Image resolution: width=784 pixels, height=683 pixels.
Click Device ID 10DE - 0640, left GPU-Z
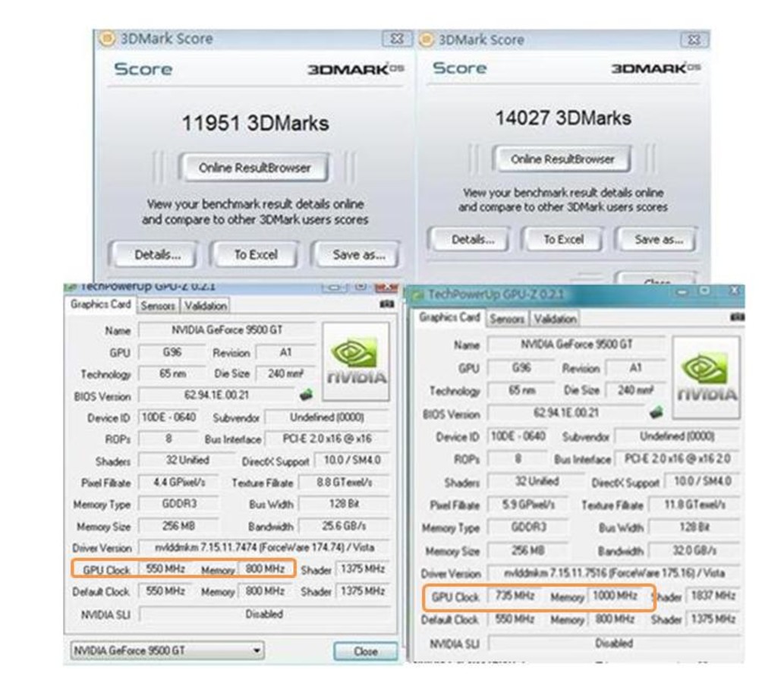tap(168, 417)
